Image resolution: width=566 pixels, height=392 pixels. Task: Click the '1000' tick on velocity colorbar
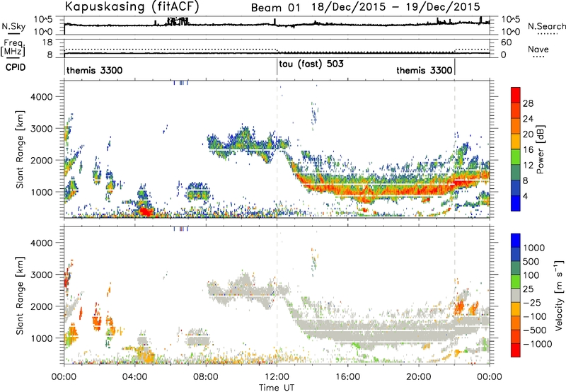pyautogui.click(x=534, y=248)
